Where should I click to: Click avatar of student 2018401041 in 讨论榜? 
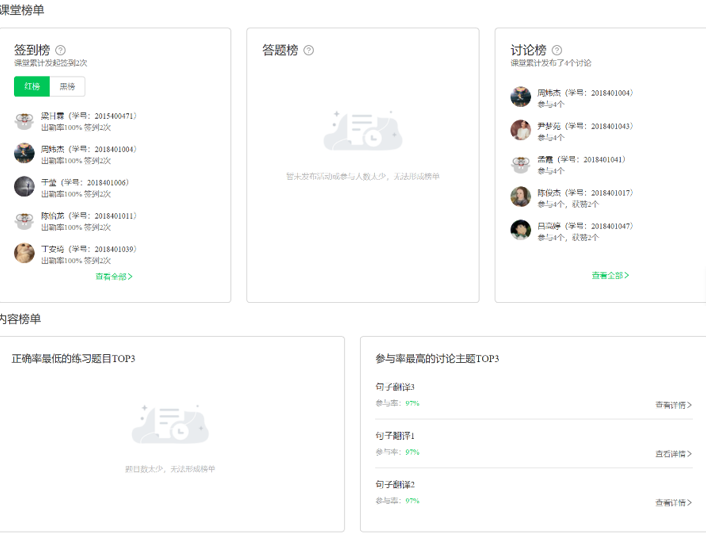(x=520, y=164)
